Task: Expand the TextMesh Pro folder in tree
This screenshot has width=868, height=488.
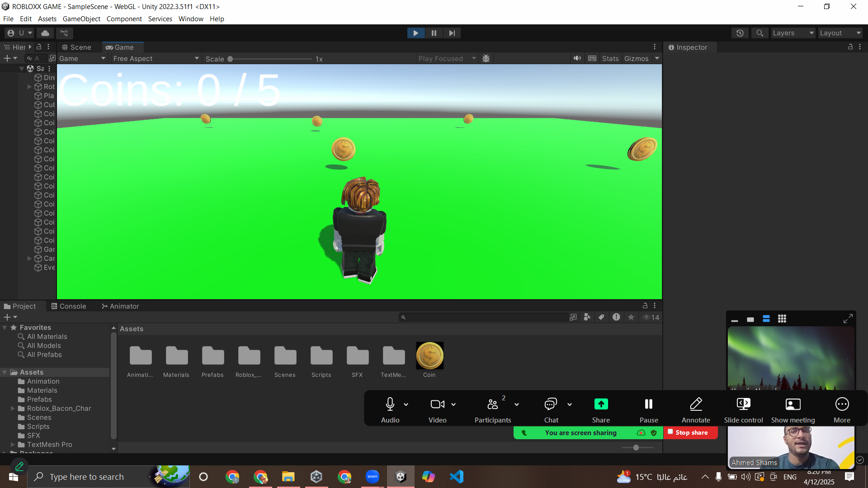Action: (x=13, y=445)
